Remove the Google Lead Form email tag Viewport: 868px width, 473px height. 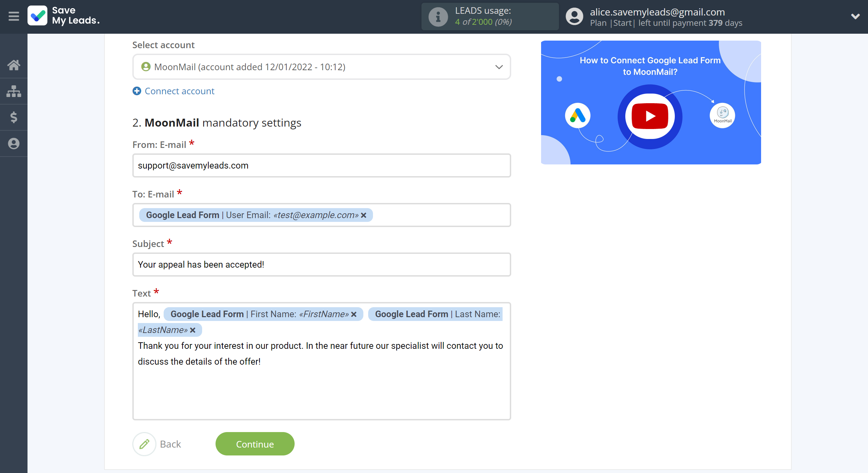pos(363,215)
